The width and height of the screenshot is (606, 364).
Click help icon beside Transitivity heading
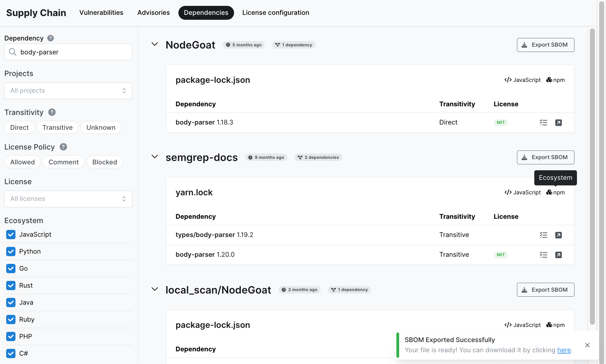pos(52,112)
